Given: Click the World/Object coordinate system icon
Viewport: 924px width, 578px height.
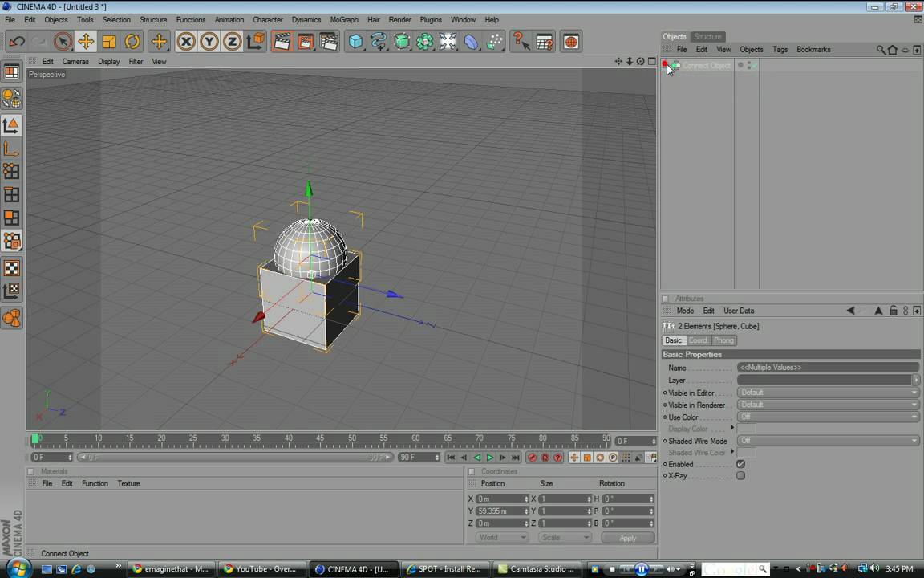Looking at the screenshot, I should click(x=256, y=41).
